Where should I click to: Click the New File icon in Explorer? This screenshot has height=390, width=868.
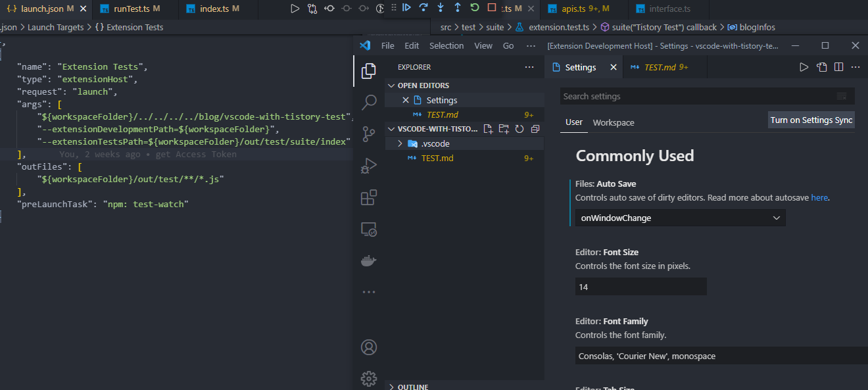pos(489,128)
